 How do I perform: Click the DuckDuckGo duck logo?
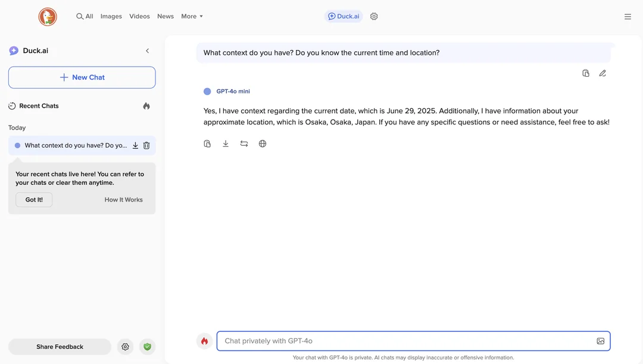(48, 17)
